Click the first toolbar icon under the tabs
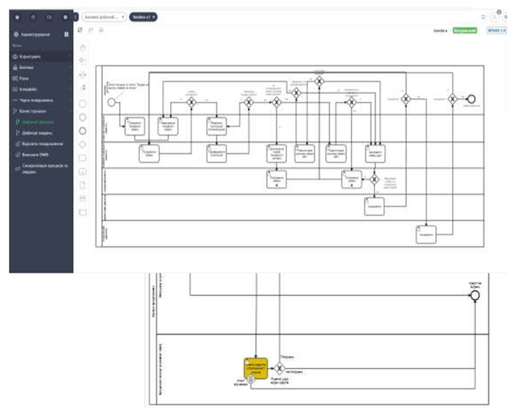The height and width of the screenshot is (420, 519). [80, 30]
